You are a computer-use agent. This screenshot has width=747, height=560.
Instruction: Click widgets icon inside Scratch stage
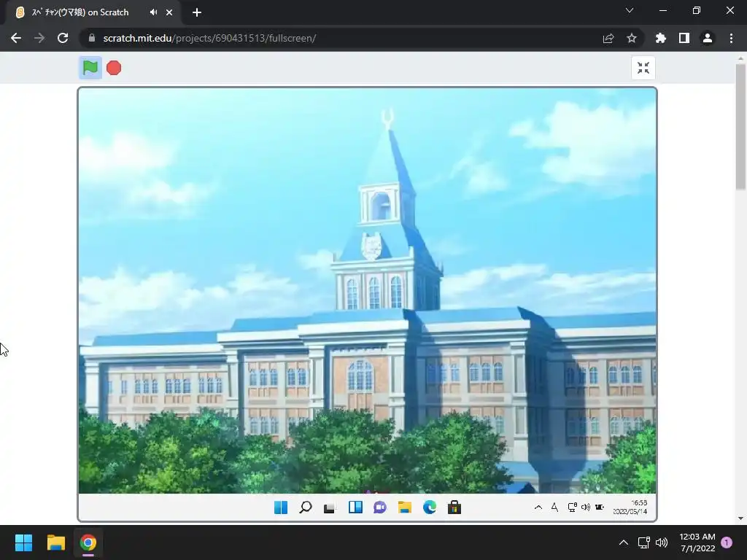pos(355,507)
